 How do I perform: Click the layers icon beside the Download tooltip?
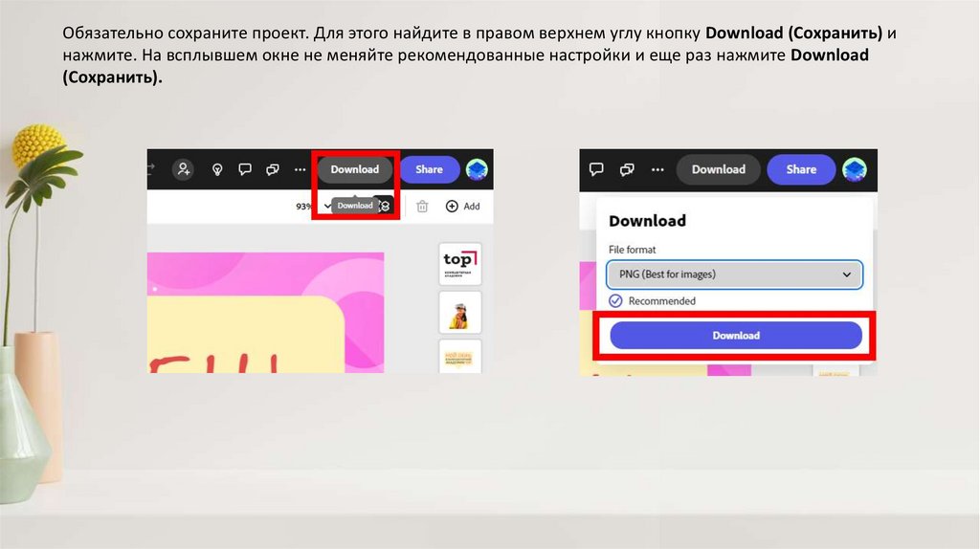click(386, 206)
